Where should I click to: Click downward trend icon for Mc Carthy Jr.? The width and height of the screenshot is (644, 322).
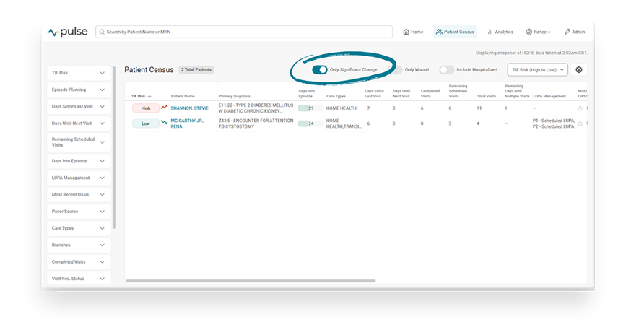click(x=165, y=122)
